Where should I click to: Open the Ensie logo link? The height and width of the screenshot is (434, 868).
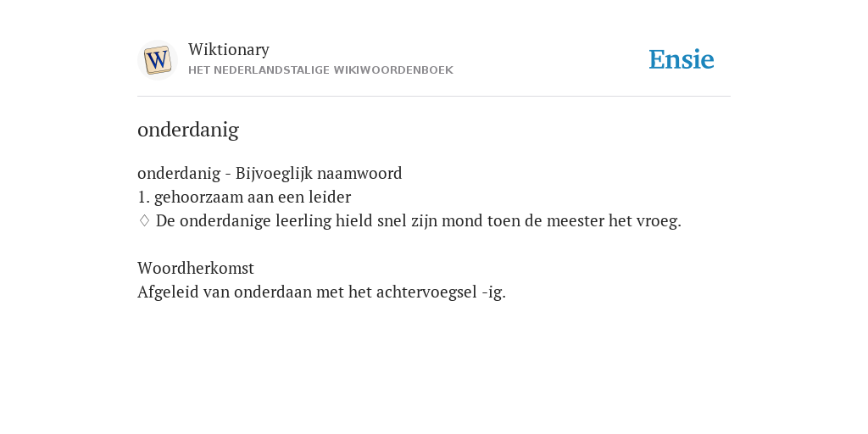coord(682,59)
